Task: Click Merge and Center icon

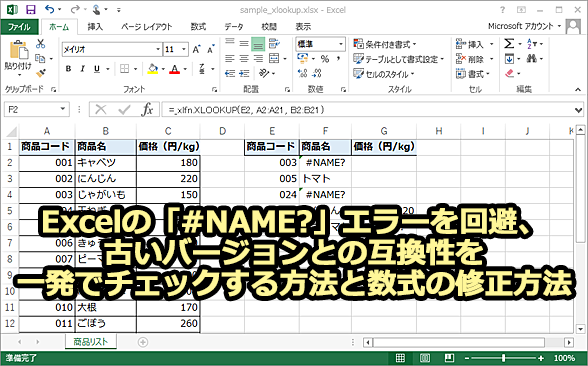Action: pyautogui.click(x=274, y=58)
